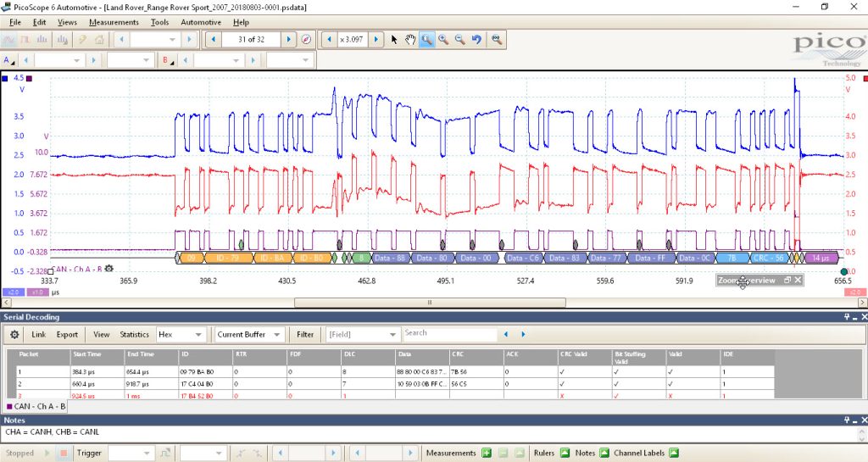Undo the last zoom
The height and width of the screenshot is (462, 868).
coord(476,39)
